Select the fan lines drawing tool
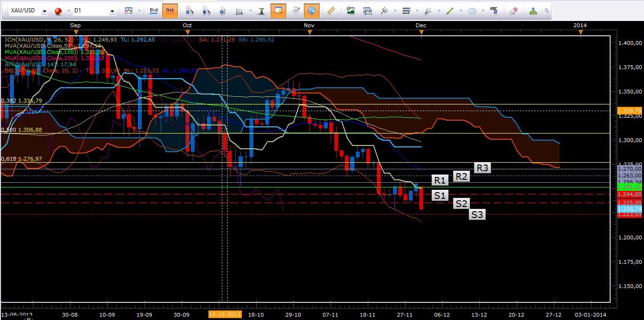 point(428,10)
